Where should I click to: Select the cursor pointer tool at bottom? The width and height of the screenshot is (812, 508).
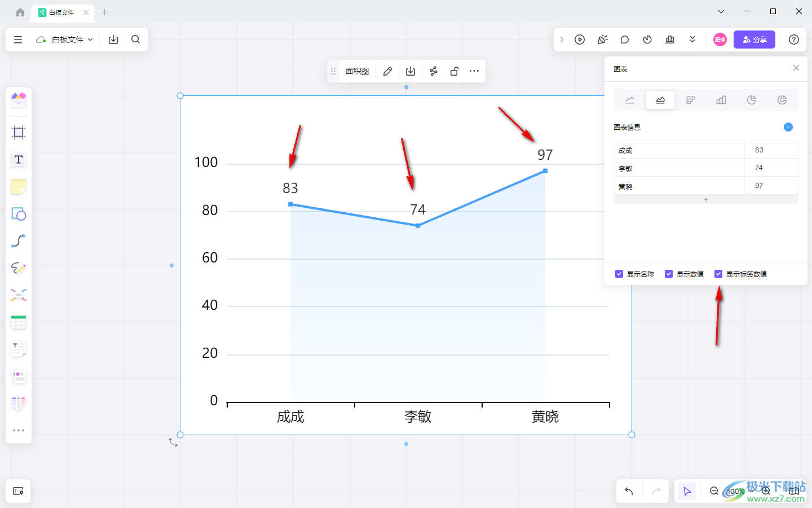[x=687, y=491]
